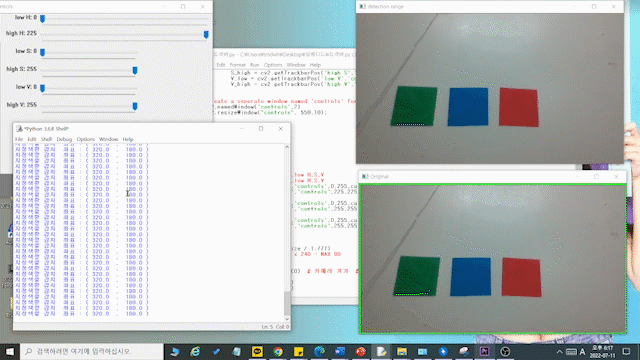Open the red round app icon on taskbar
The width and height of the screenshot is (640, 360).
pos(360,351)
